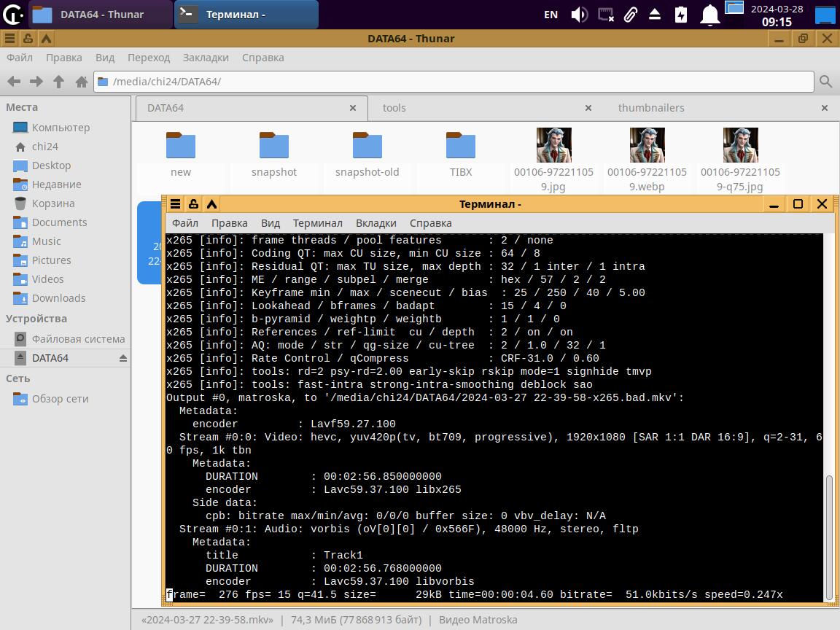Open the snapshot-old folder
The image size is (840, 630).
(367, 153)
